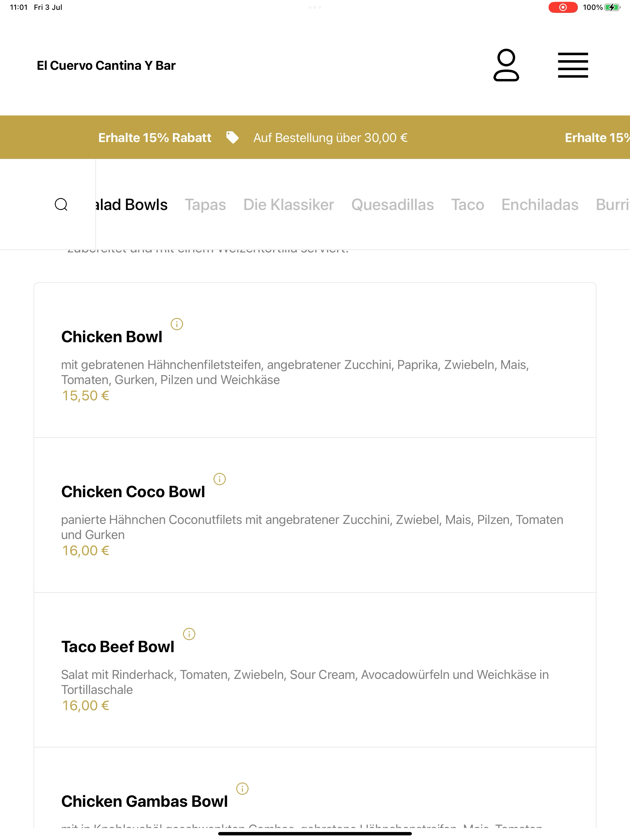Switch to the Taco category
The width and height of the screenshot is (630, 840).
tap(467, 204)
